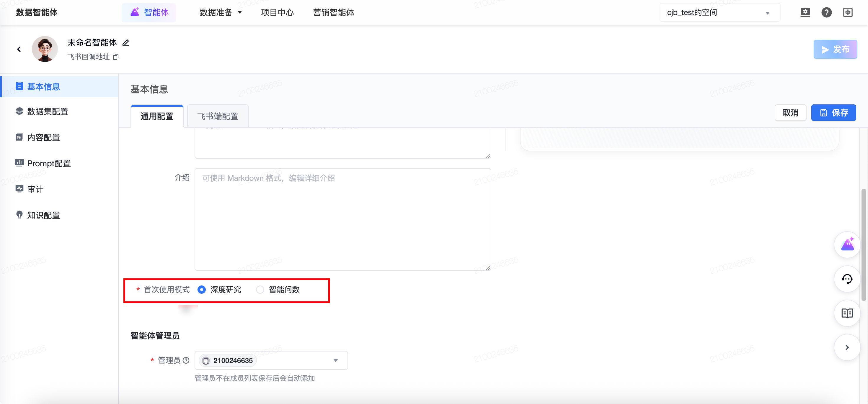This screenshot has width=868, height=404.
Task: Open the help question mark icon
Action: point(826,12)
